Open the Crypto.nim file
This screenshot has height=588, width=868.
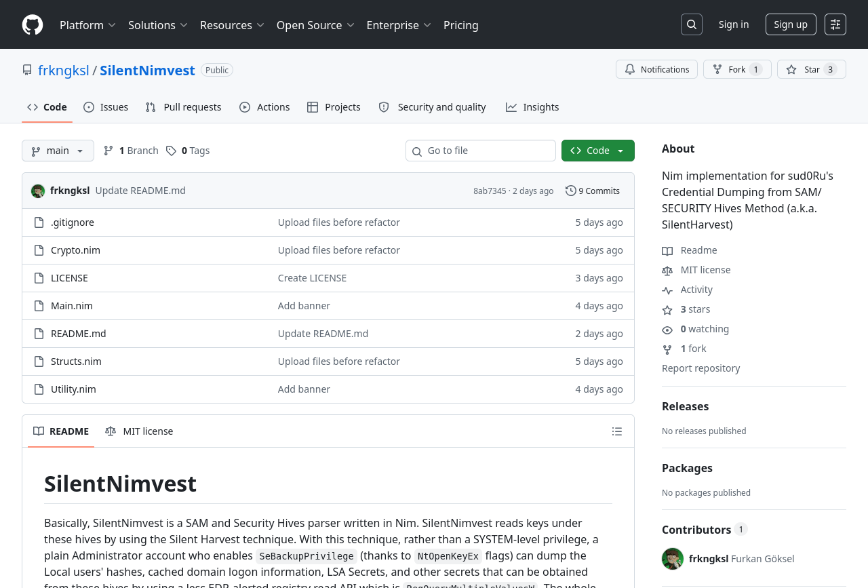pos(75,250)
